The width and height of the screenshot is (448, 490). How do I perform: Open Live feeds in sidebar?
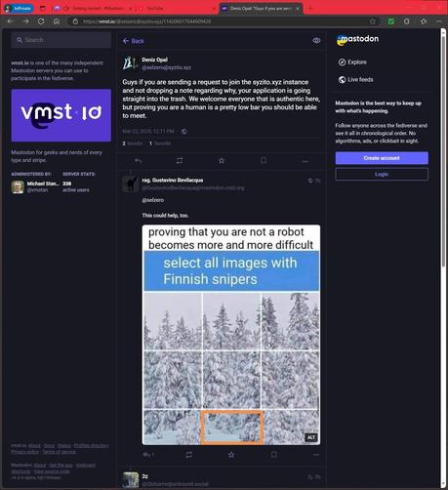click(356, 80)
